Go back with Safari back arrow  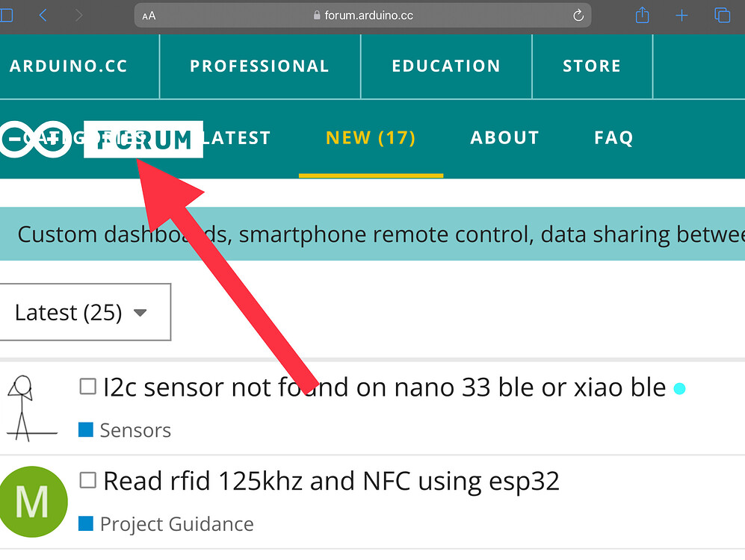[43, 16]
